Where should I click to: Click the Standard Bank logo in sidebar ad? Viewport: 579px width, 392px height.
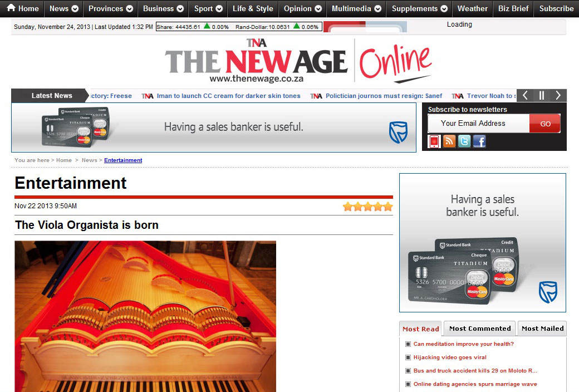pyautogui.click(x=548, y=292)
